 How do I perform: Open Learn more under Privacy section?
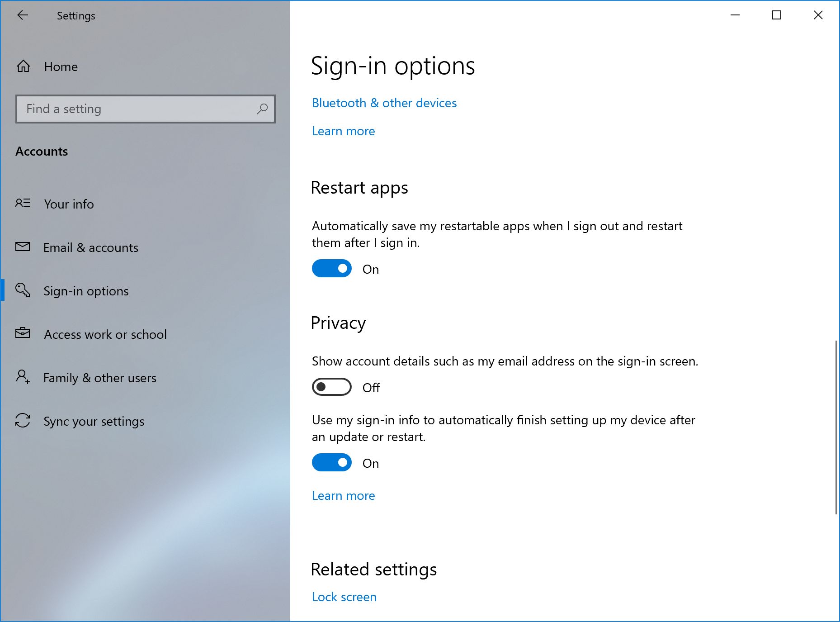pos(343,495)
